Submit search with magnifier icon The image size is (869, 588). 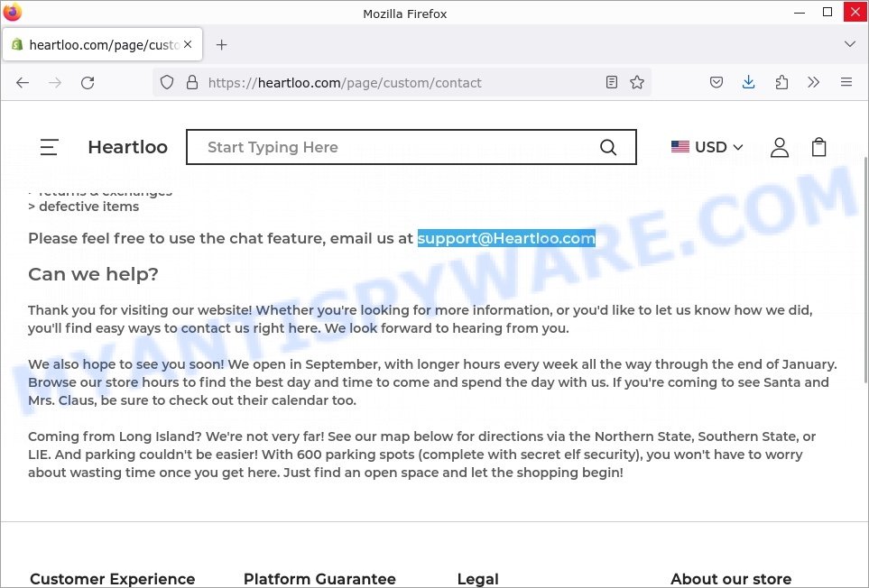tap(608, 147)
